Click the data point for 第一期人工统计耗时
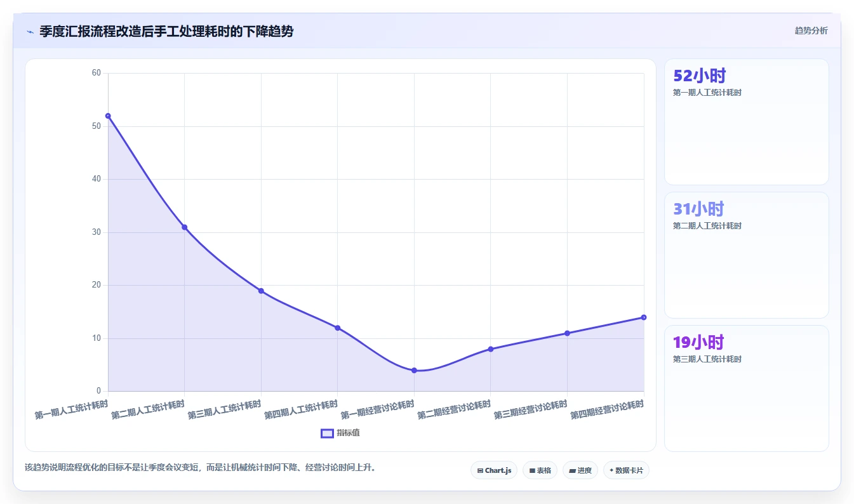This screenshot has height=504, width=854. [x=108, y=116]
